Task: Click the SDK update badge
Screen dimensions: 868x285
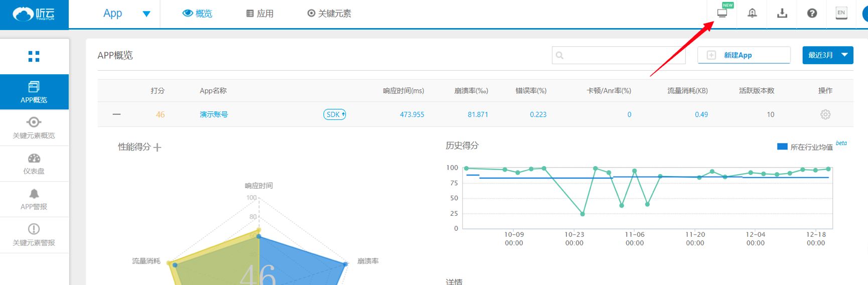Action: click(335, 114)
